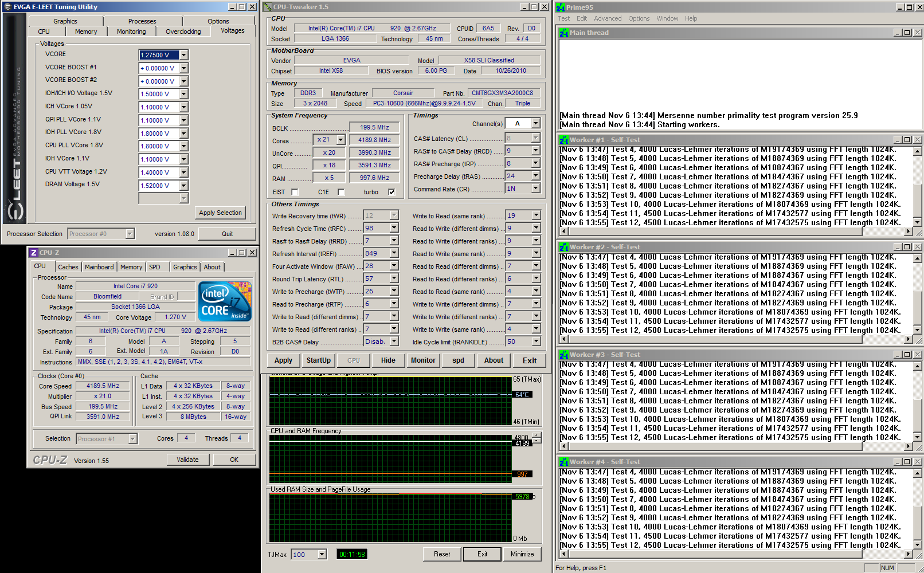Click Apply Selection in E-LEET

[x=220, y=213]
